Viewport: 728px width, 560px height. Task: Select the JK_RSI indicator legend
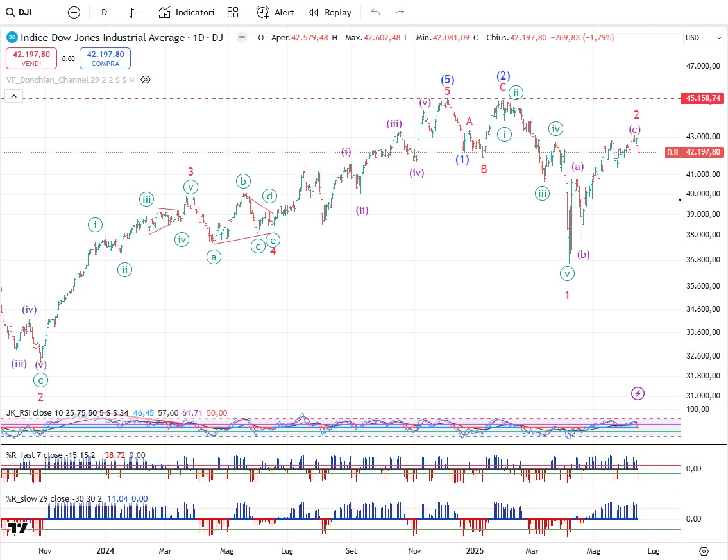click(x=67, y=413)
